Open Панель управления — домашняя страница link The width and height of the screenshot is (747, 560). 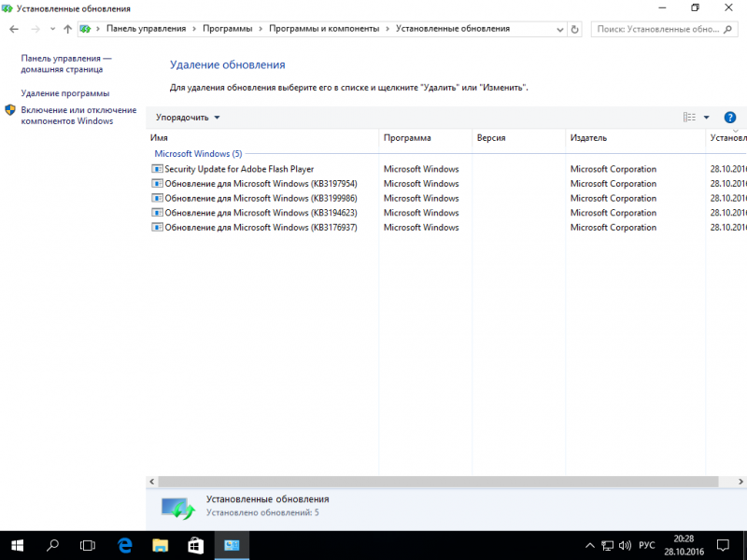point(65,63)
